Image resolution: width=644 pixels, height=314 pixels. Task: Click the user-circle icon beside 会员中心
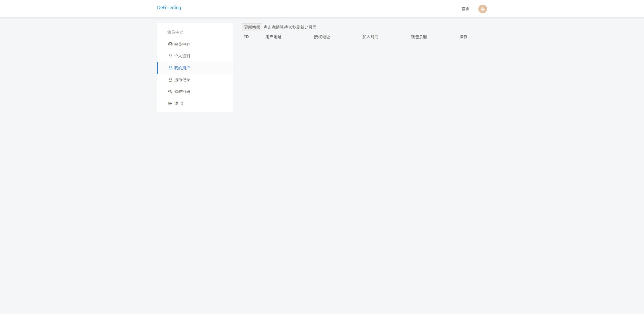pos(170,44)
